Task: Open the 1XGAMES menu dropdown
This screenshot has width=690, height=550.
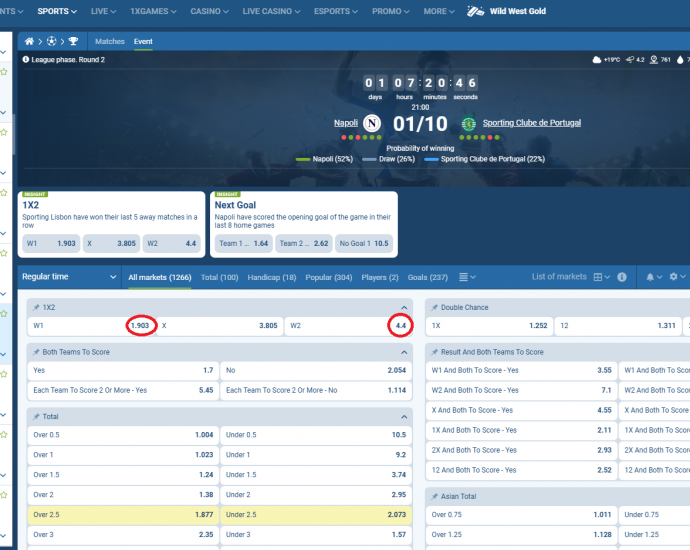Action: (153, 11)
